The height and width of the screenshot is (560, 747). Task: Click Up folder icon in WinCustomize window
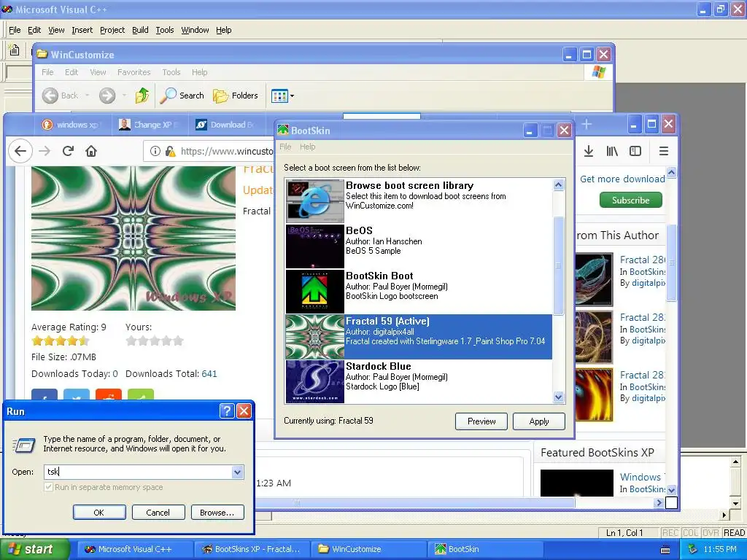(x=142, y=96)
